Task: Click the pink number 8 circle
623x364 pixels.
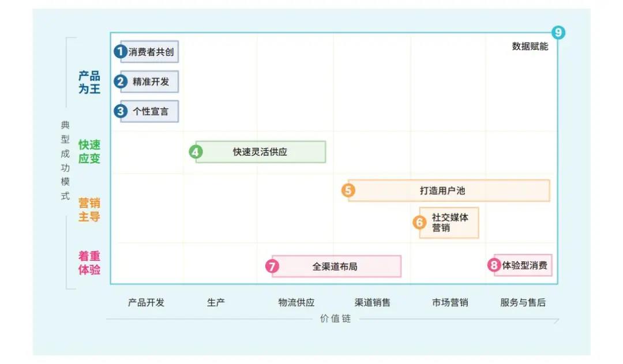Action: click(x=494, y=266)
